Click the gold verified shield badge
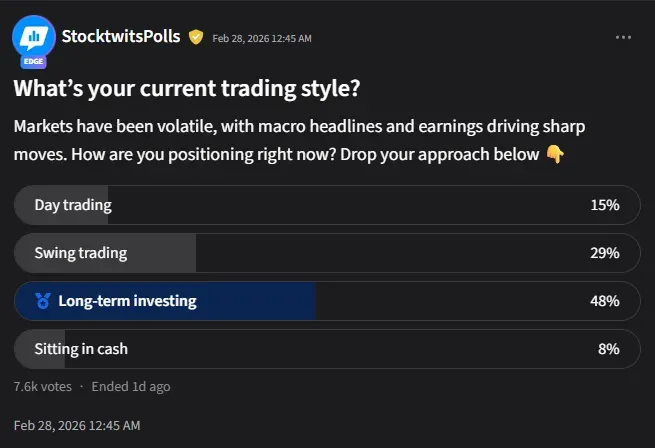Viewport: 655px width, 448px height. click(x=196, y=37)
